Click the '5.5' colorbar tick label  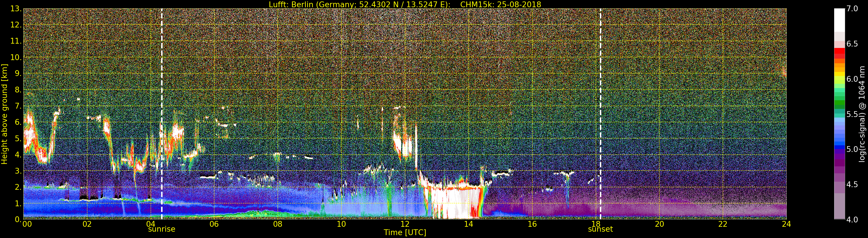pos(852,114)
